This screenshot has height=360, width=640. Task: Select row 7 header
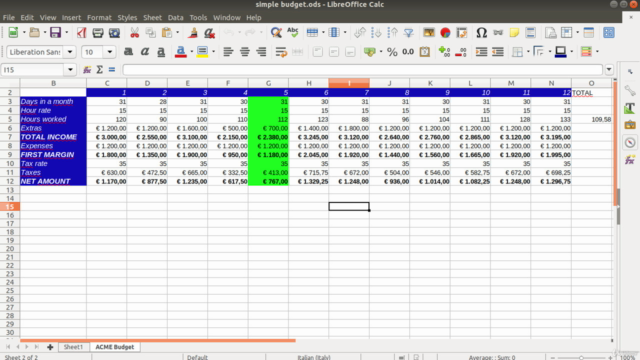(10, 137)
